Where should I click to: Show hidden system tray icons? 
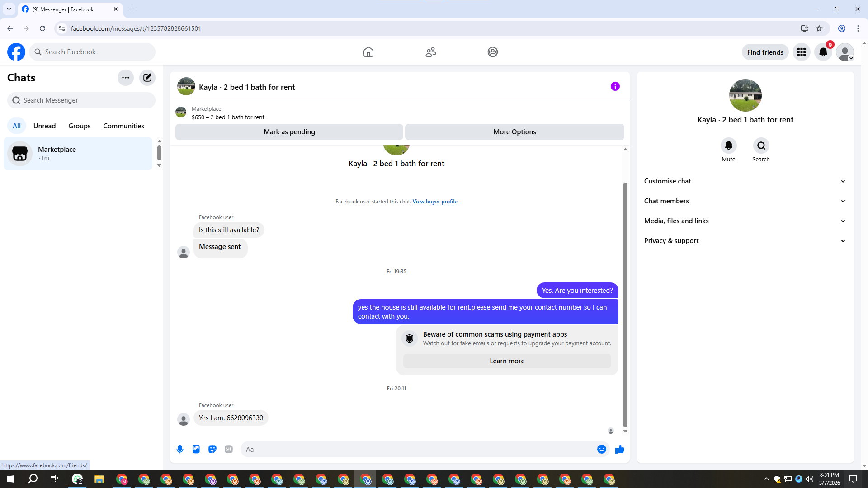(x=766, y=479)
